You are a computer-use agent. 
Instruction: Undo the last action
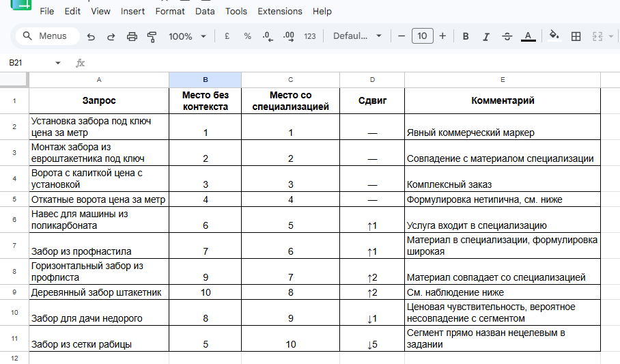91,36
